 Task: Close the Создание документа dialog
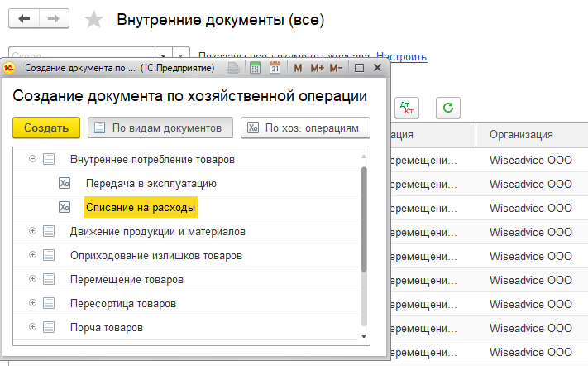click(x=378, y=68)
